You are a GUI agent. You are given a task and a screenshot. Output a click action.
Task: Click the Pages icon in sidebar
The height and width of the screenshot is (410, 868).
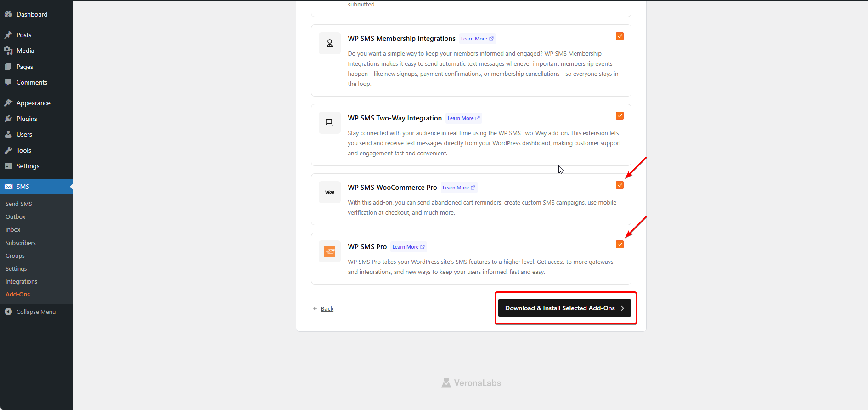point(8,67)
